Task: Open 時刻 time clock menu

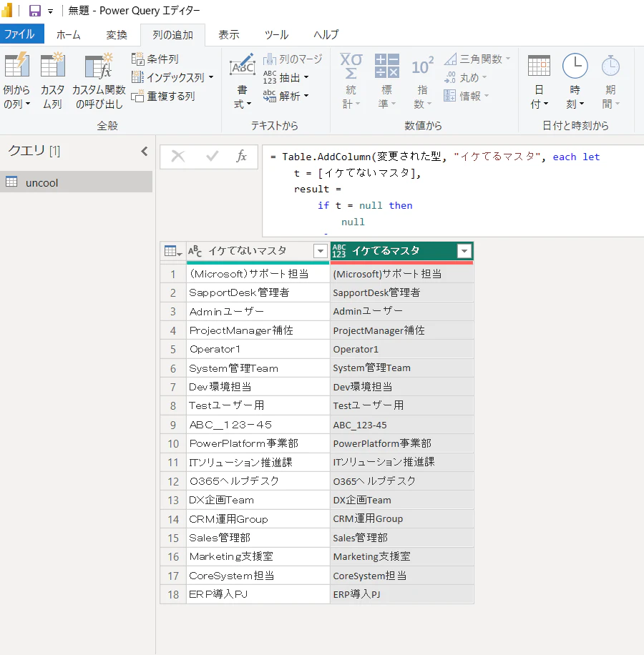Action: [575, 81]
